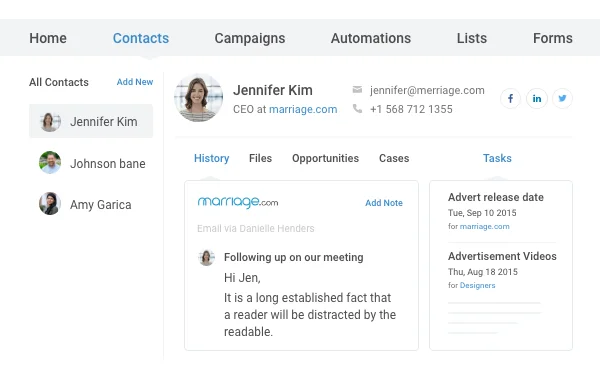Click the Add Note link
The height and width of the screenshot is (378, 600).
coord(384,203)
